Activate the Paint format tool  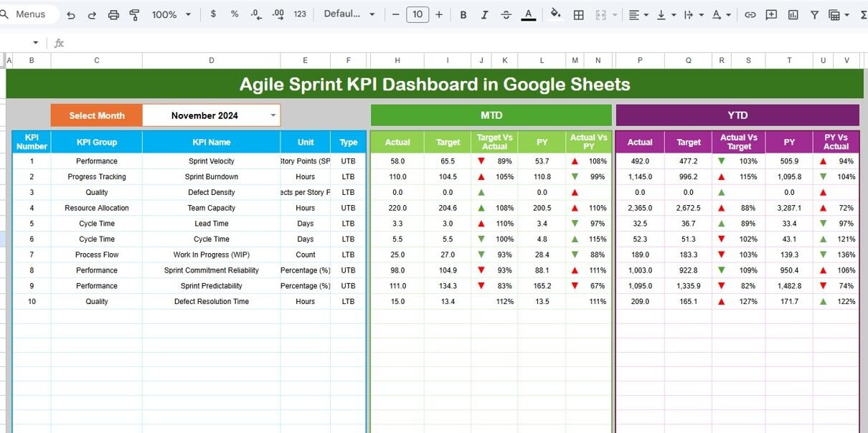135,14
